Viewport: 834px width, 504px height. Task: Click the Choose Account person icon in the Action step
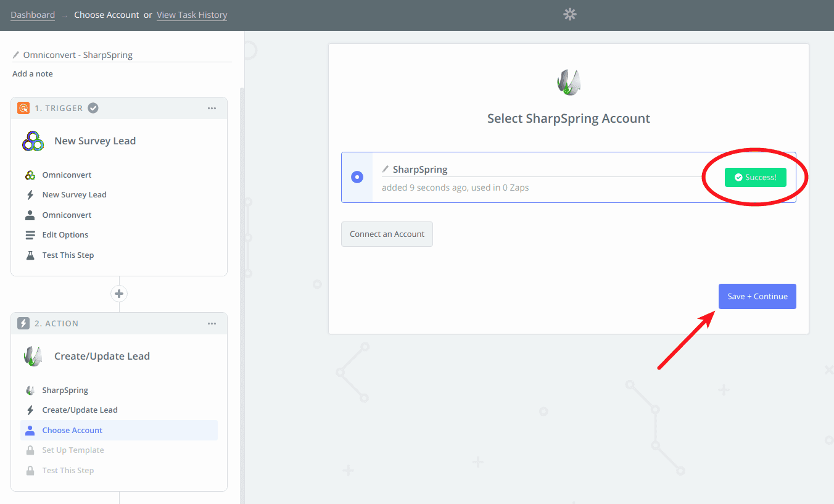pos(30,430)
